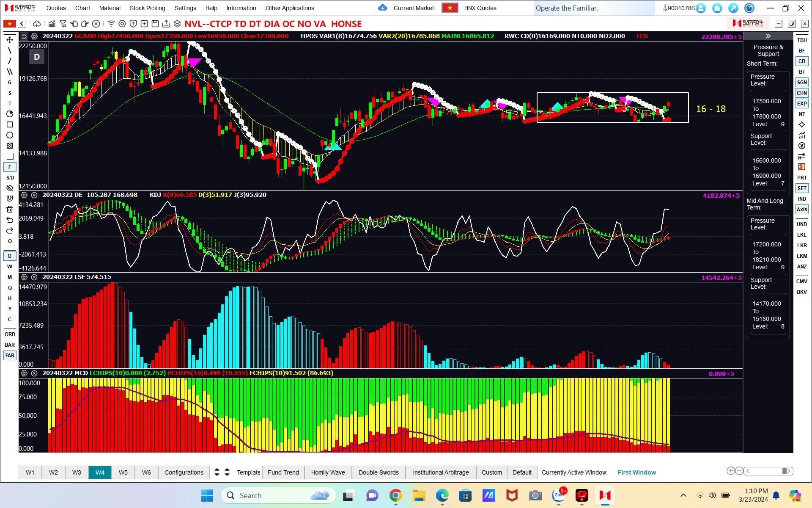Click the trash delete drawings icon
812x508 pixels.
coord(10,209)
